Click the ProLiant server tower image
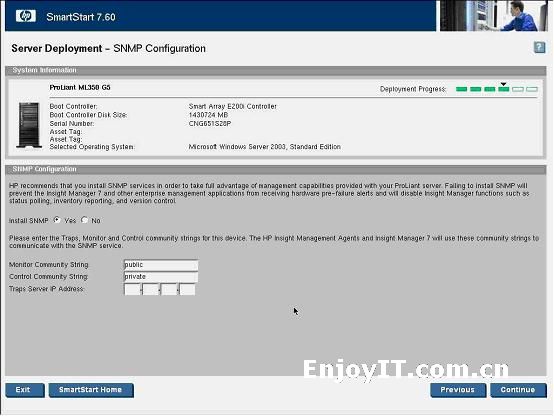 point(29,125)
